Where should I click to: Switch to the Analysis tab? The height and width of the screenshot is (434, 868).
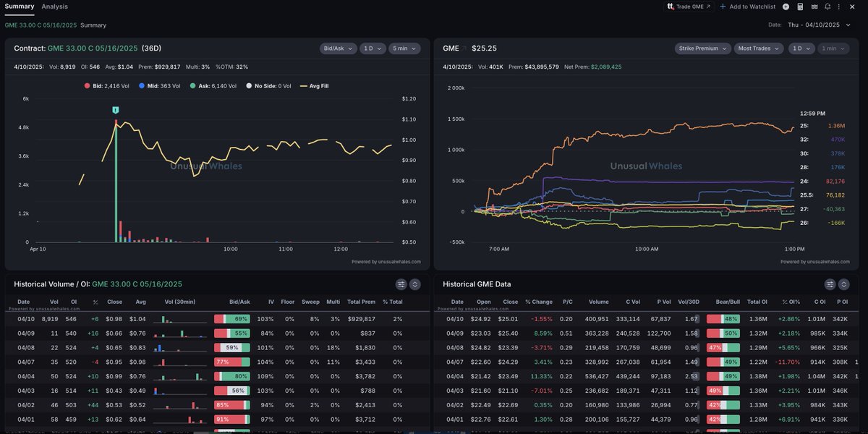point(55,7)
